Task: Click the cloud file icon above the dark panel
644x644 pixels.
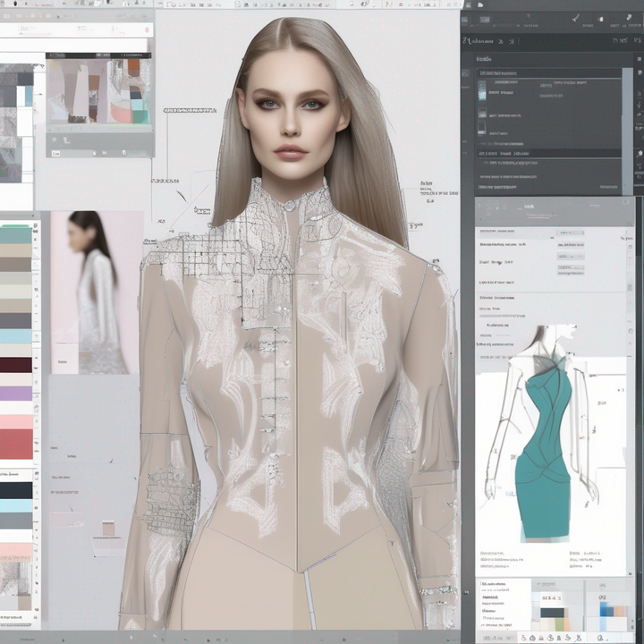Action: coord(480,4)
